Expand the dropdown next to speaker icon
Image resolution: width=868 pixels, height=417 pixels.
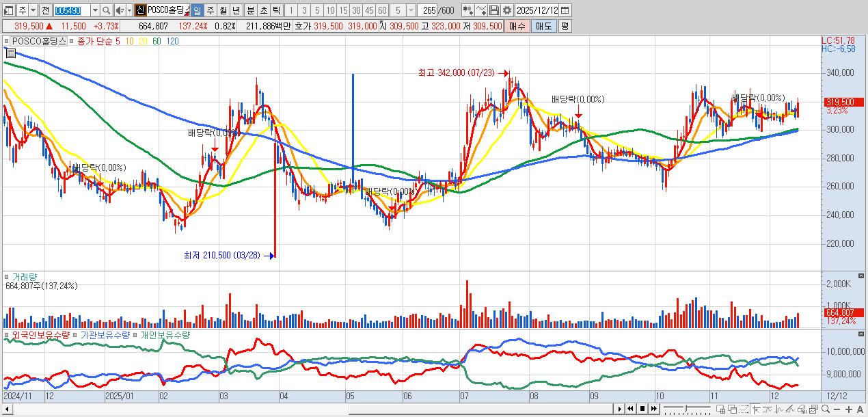point(129,10)
